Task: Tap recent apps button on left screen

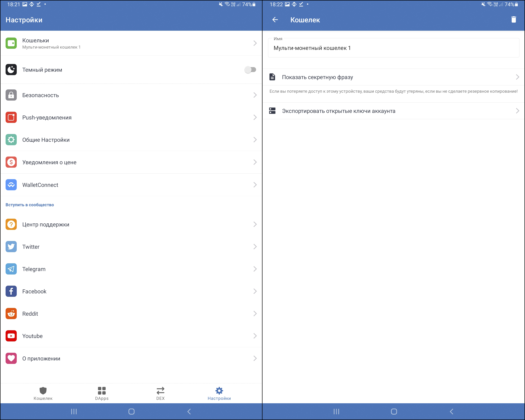Action: pyautogui.click(x=74, y=411)
